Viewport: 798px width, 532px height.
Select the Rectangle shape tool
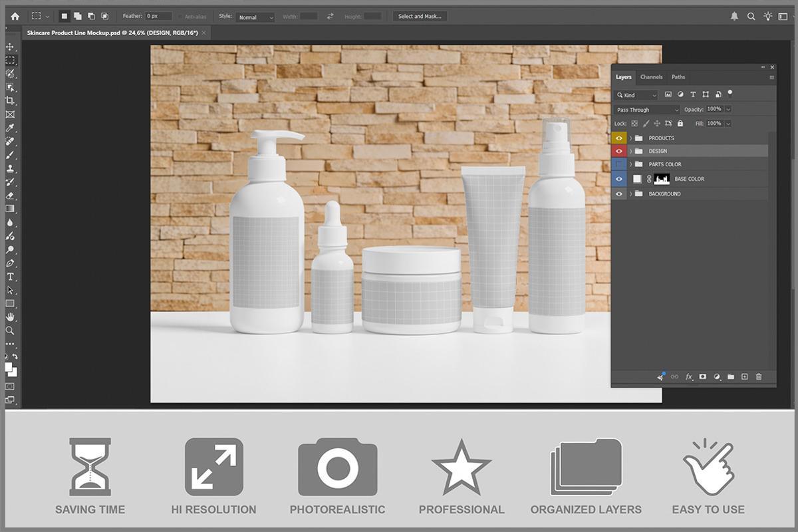click(10, 304)
